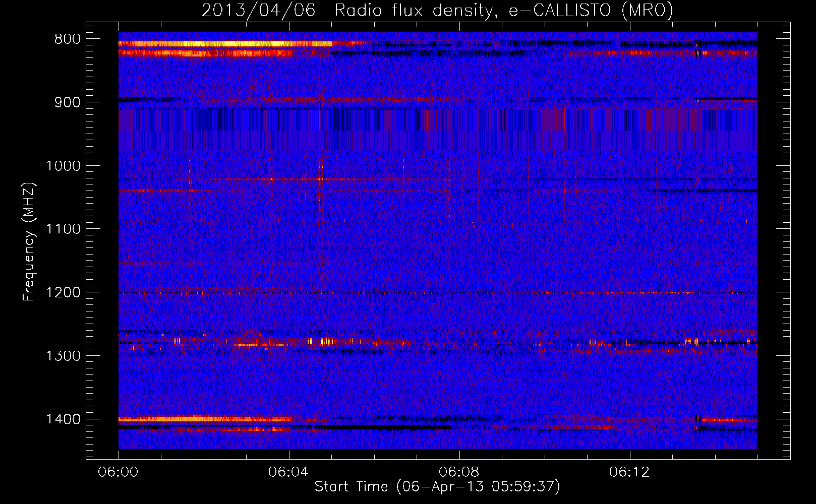816x504 pixels.
Task: Click the 06:08 time tick label
Action: coord(459,472)
